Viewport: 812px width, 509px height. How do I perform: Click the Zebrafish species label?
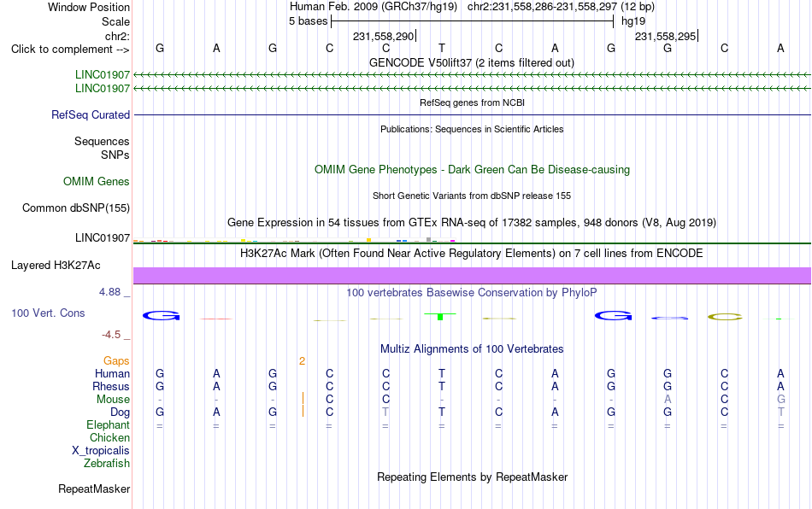pos(107,464)
